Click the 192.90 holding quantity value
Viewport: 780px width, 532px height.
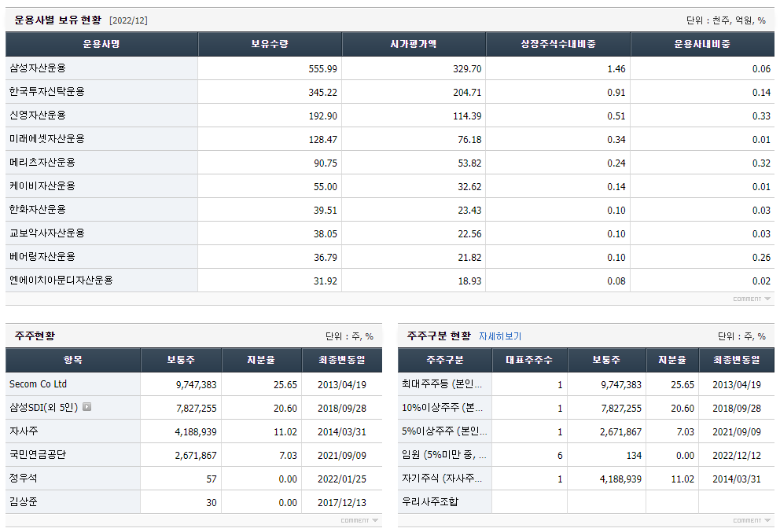pyautogui.click(x=323, y=116)
